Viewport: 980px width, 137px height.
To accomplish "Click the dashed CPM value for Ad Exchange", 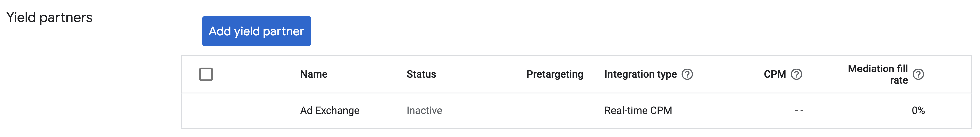I will click(x=798, y=111).
